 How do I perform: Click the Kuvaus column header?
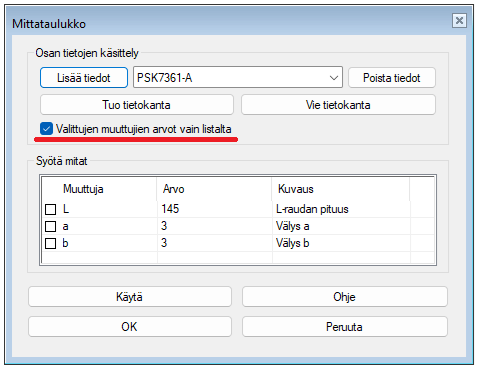point(341,189)
